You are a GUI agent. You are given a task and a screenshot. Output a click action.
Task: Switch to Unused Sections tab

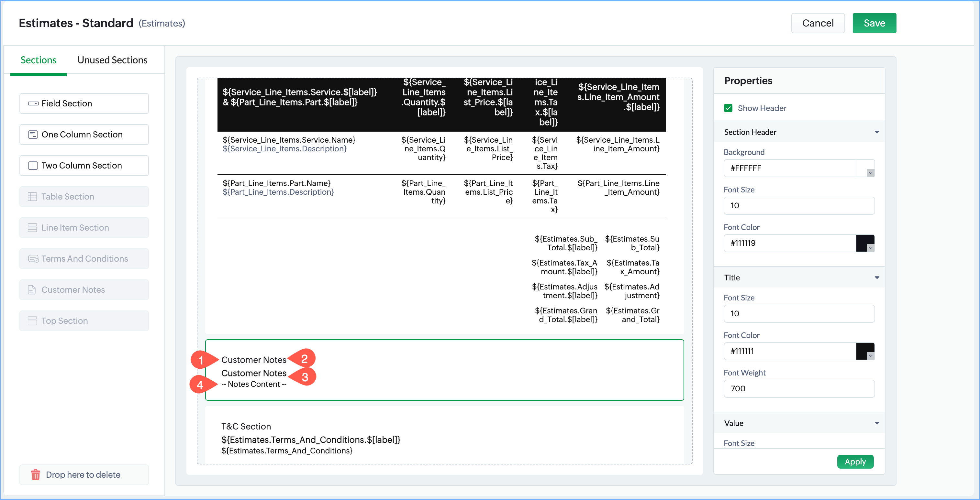point(112,60)
